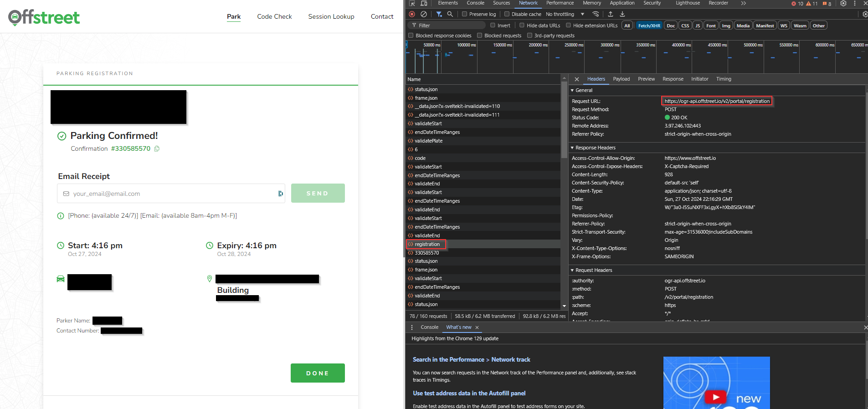Toggle the network filter funnel icon
The height and width of the screenshot is (409, 868).
pos(439,14)
